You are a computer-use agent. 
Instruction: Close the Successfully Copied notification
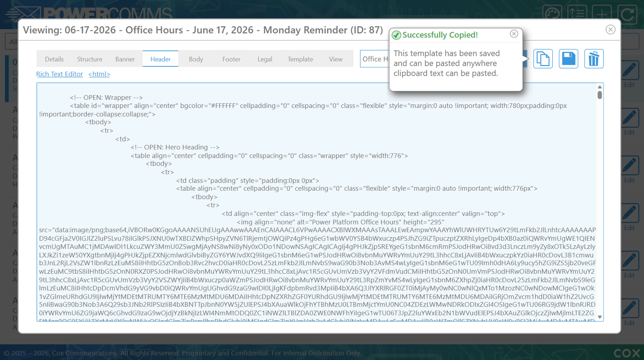(x=514, y=34)
